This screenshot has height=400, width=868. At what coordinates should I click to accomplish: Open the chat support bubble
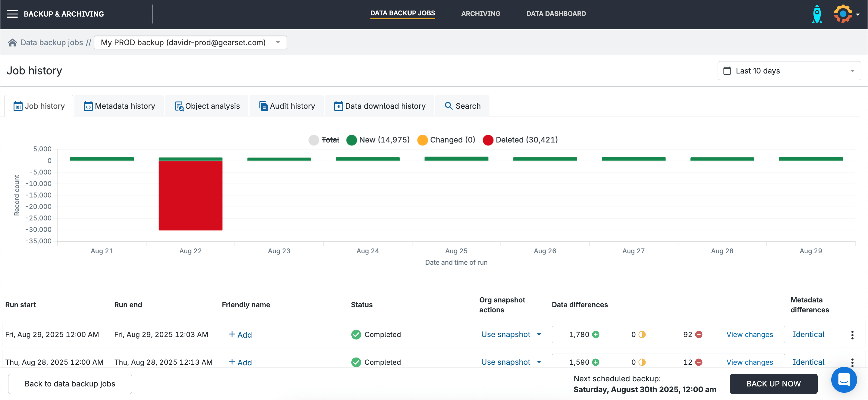(x=844, y=380)
